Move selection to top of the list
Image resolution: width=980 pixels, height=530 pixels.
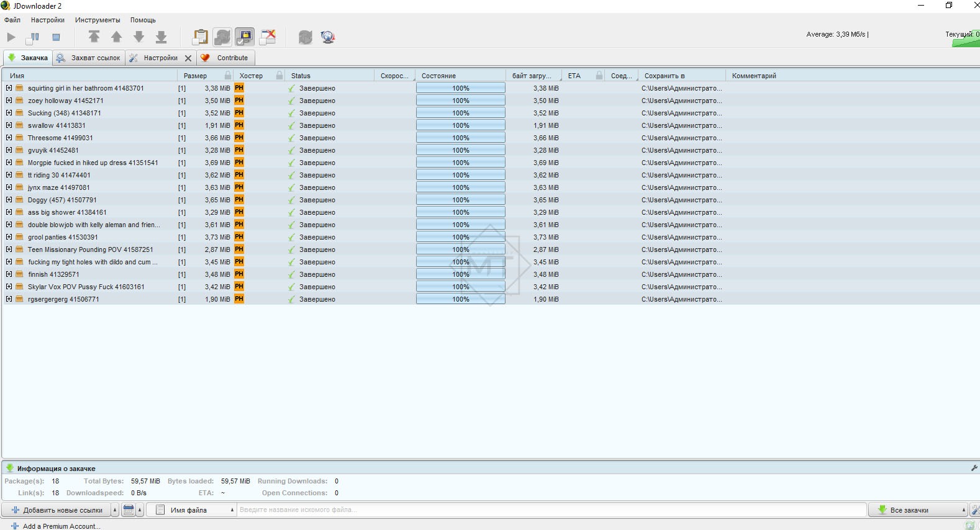94,37
